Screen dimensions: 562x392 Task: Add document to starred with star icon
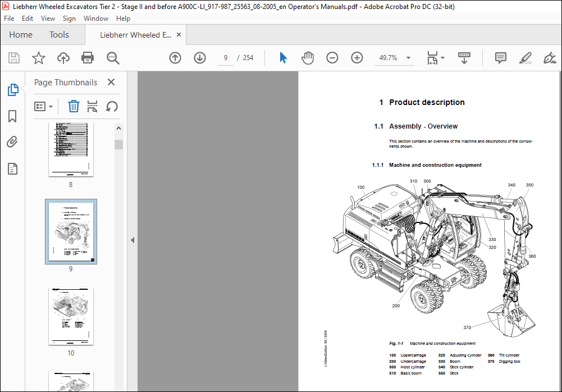(38, 58)
